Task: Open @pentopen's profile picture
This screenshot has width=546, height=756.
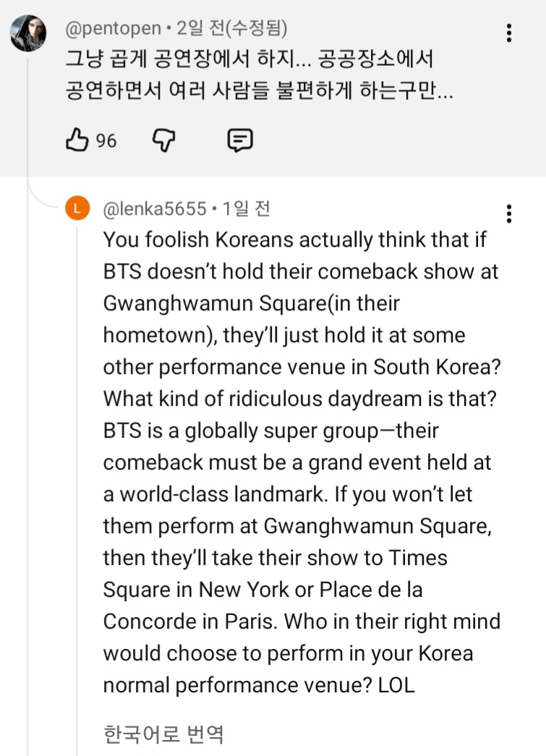Action: point(28,33)
